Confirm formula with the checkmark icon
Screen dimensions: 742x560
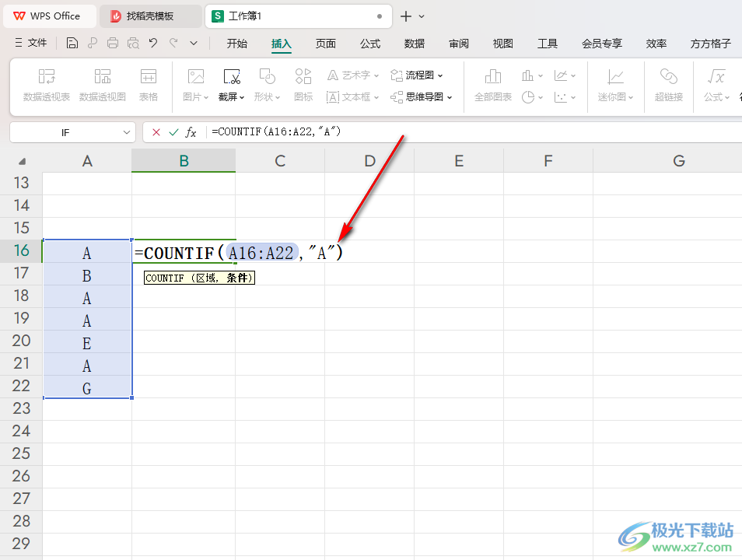tap(173, 132)
